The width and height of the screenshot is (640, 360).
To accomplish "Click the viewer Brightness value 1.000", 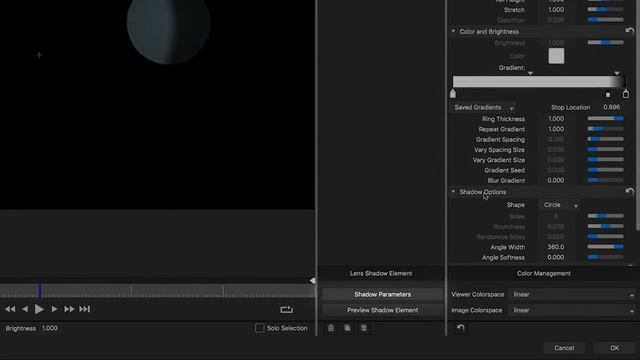I will coord(49,328).
